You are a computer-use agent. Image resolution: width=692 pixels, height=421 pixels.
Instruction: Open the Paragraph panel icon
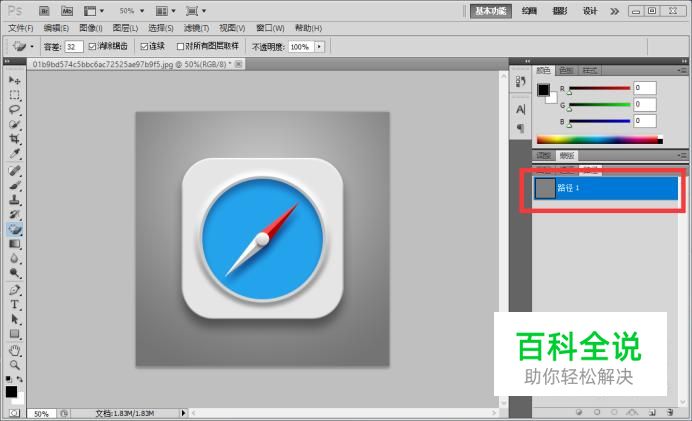click(520, 128)
